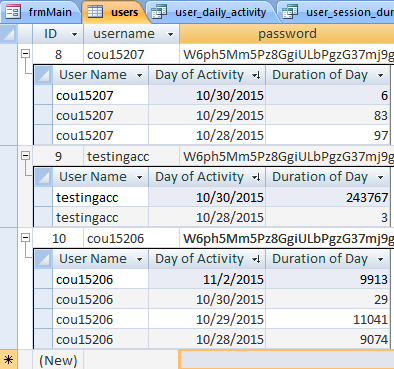Select row selector for cou15206 11/2/2015
This screenshot has height=369, width=394.
click(44, 279)
